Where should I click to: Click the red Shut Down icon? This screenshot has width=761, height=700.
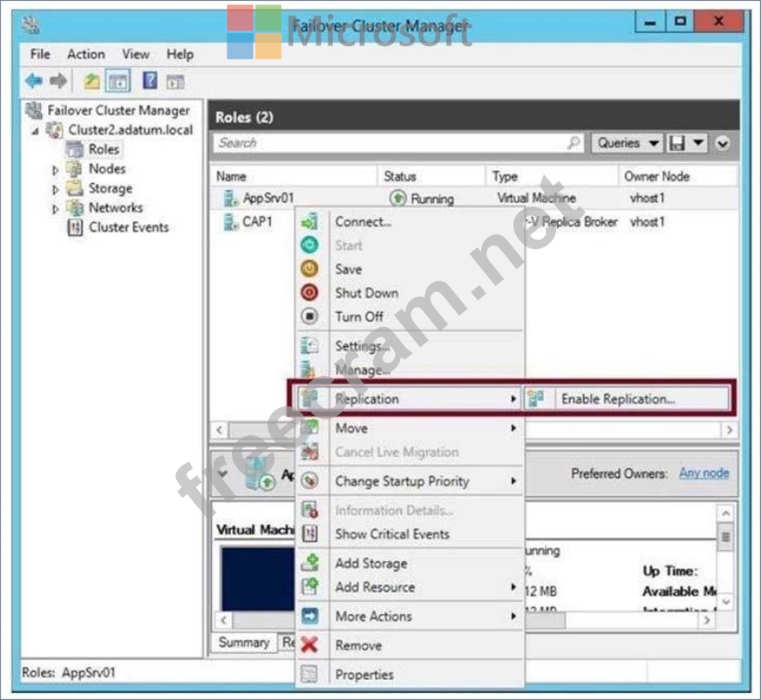pyautogui.click(x=309, y=292)
